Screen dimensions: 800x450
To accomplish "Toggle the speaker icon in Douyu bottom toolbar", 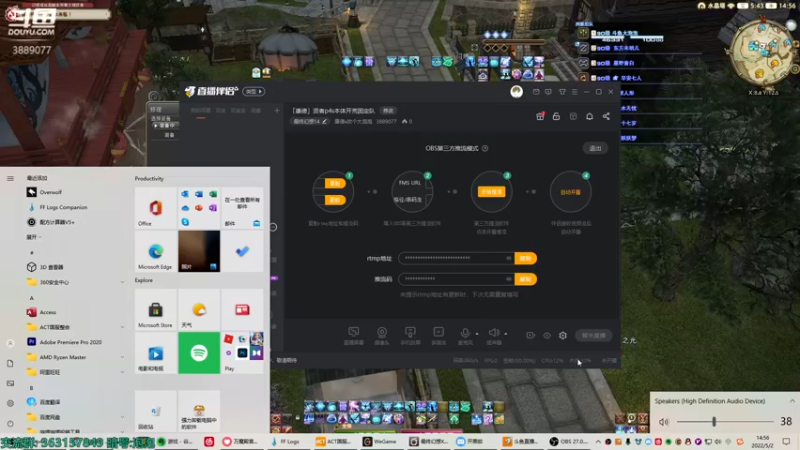I will tap(493, 333).
